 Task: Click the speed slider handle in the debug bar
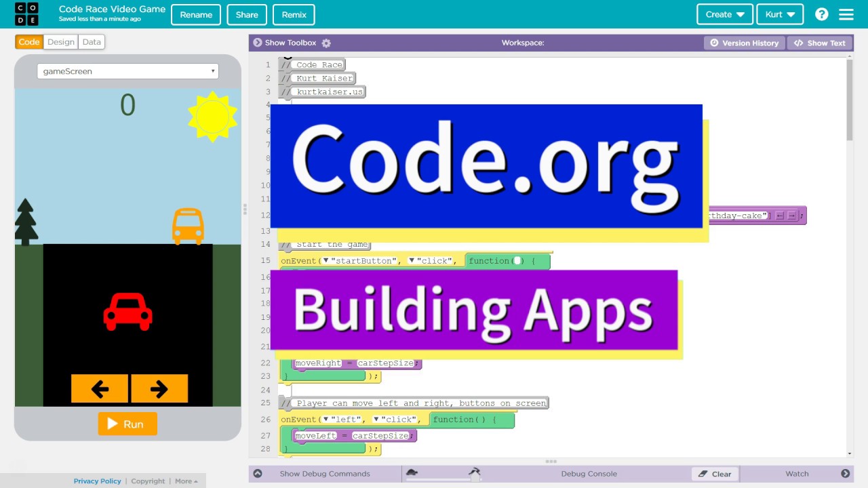[x=475, y=478]
